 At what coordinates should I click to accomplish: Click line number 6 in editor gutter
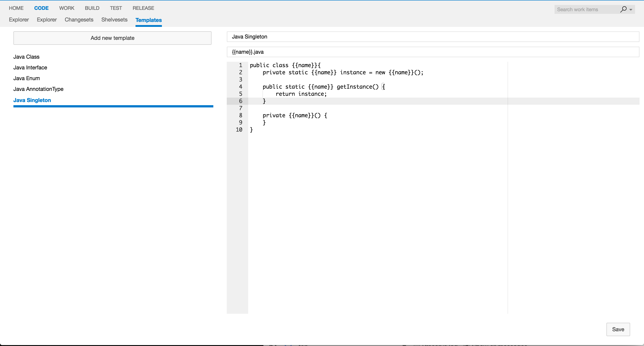pos(241,101)
